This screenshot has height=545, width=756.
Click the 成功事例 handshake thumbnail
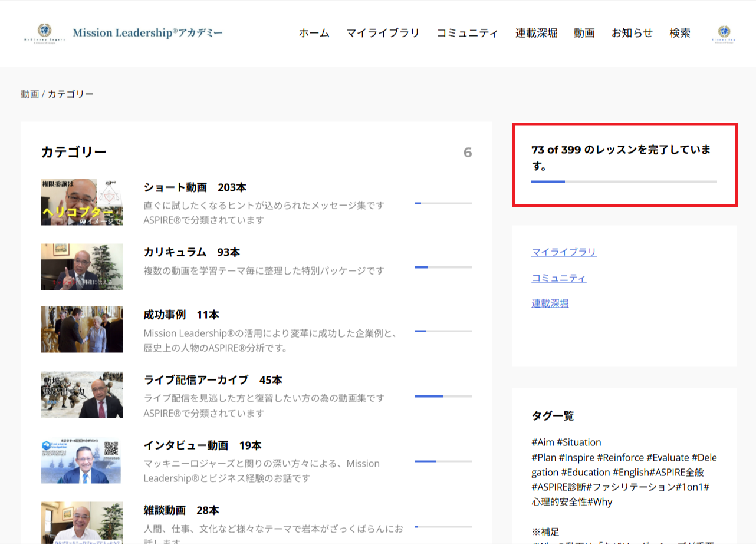[x=82, y=329]
